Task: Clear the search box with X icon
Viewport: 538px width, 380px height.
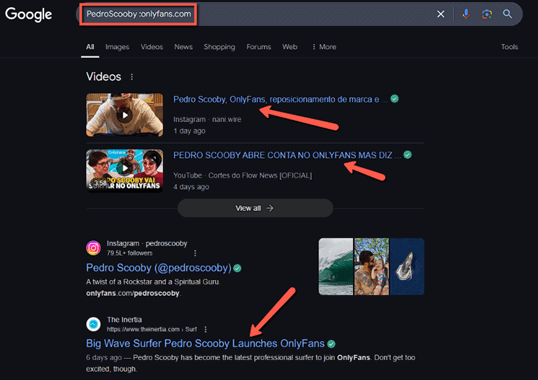Action: pyautogui.click(x=441, y=14)
